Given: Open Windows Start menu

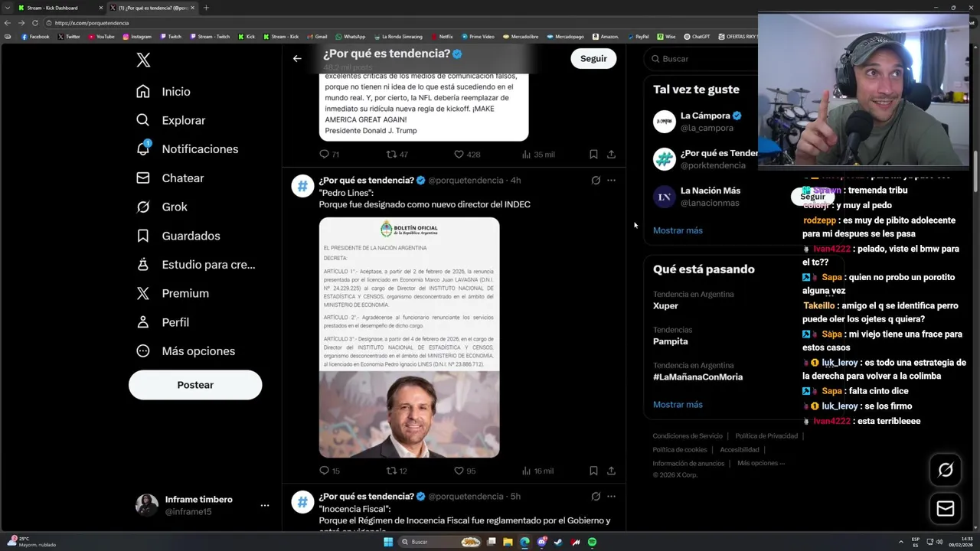Looking at the screenshot, I should click(388, 542).
